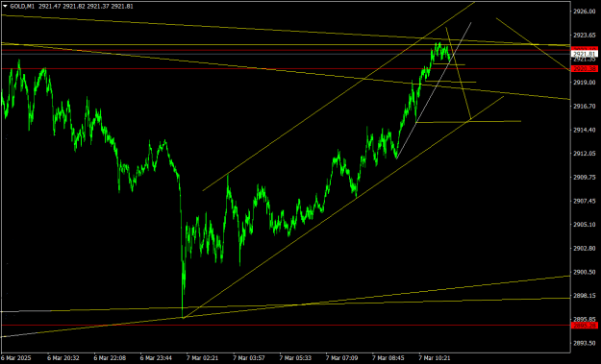Click the 7 Mar 02:21 time axis label
The image size is (601, 364).
click(x=202, y=358)
